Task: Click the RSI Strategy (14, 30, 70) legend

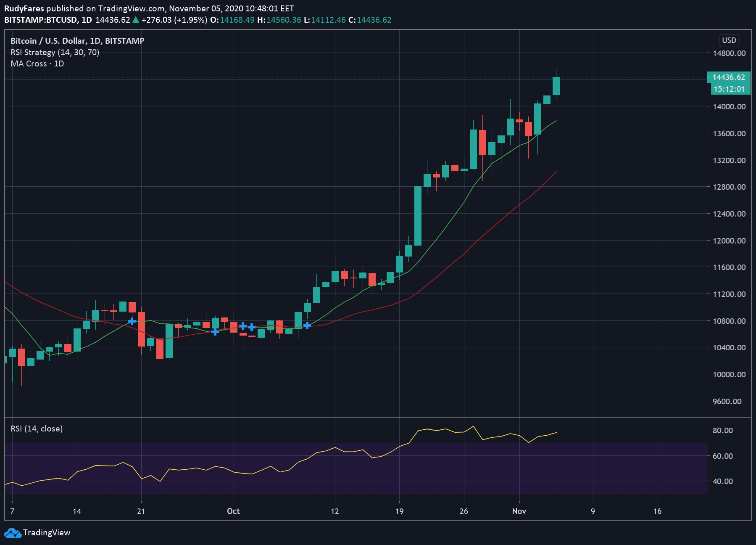Action: pos(55,52)
